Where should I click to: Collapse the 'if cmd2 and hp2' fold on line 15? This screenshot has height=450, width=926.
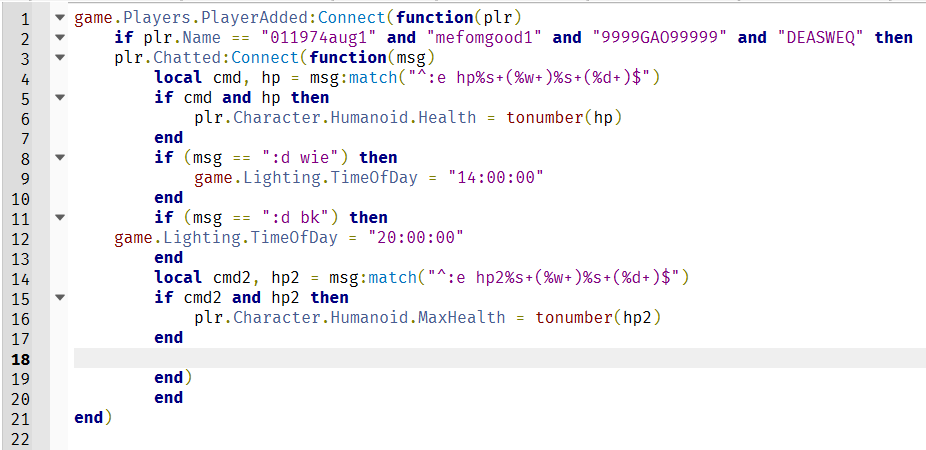tap(59, 298)
